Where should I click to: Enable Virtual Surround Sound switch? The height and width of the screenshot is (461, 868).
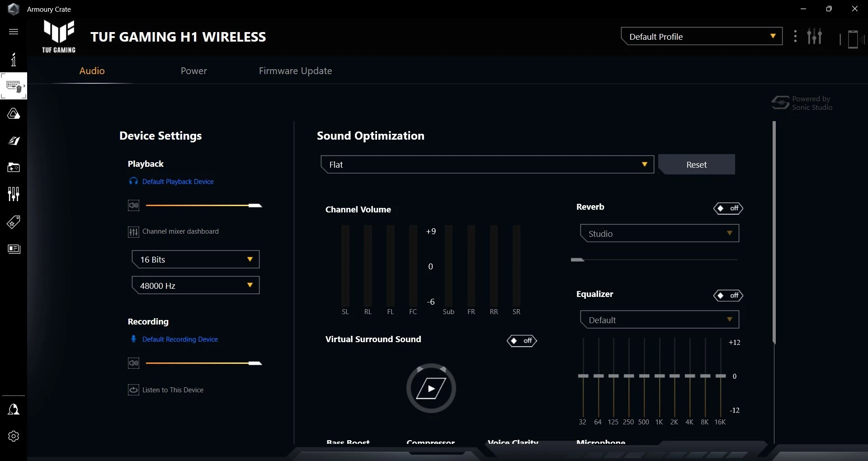[522, 341]
